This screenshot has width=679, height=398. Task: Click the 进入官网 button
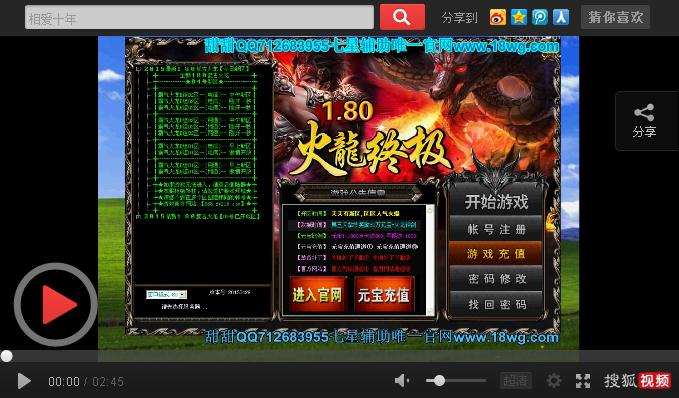tap(317, 295)
